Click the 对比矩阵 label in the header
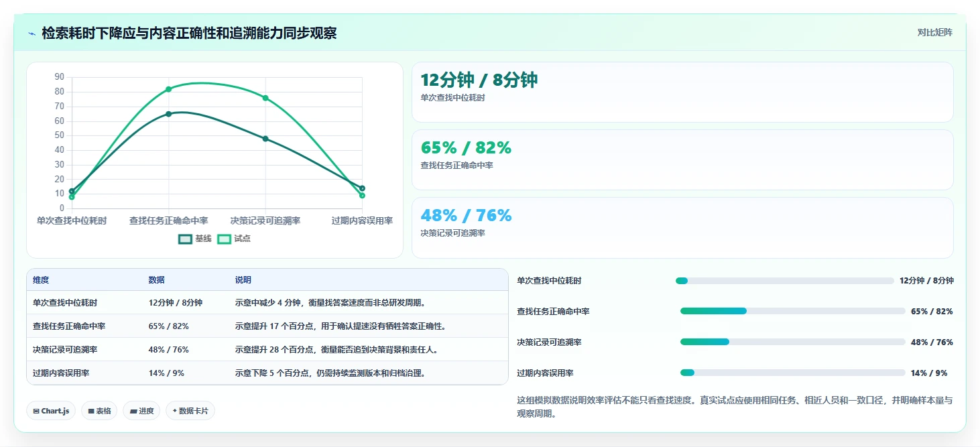The height and width of the screenshot is (447, 980). [934, 32]
